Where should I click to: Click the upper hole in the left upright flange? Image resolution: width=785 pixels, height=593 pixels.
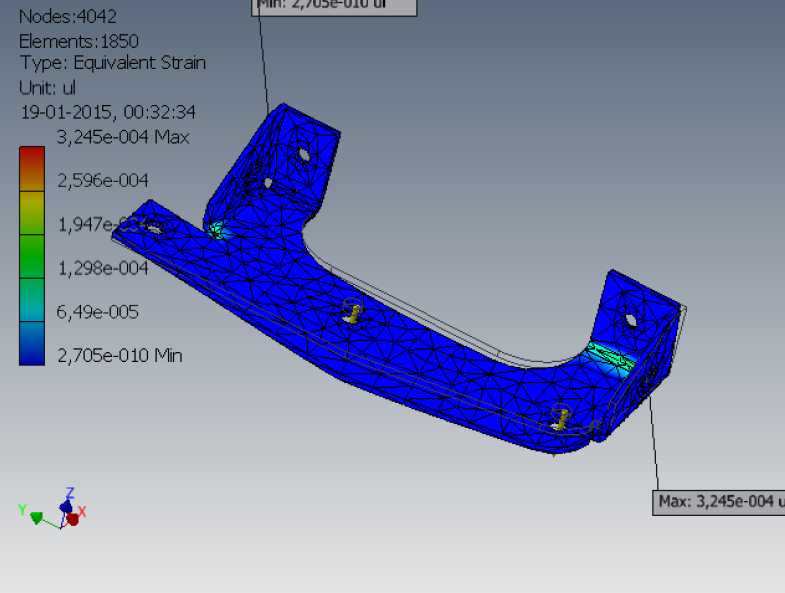[x=303, y=154]
